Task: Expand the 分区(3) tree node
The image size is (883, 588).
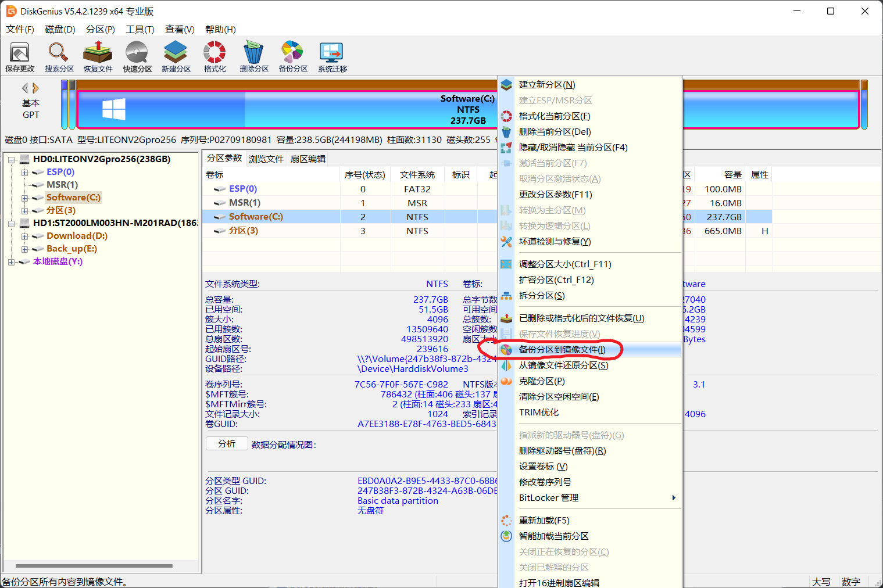Action: point(24,210)
